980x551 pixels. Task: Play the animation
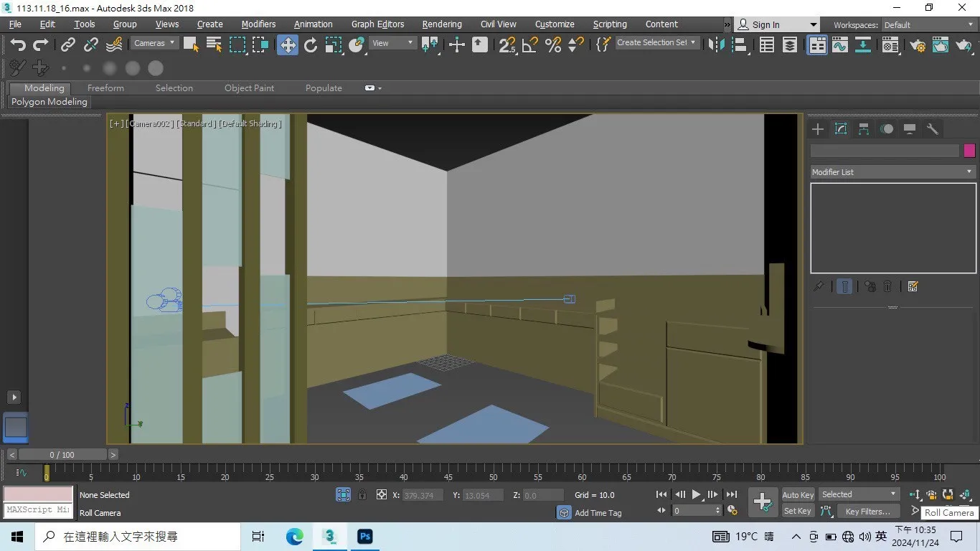click(696, 494)
